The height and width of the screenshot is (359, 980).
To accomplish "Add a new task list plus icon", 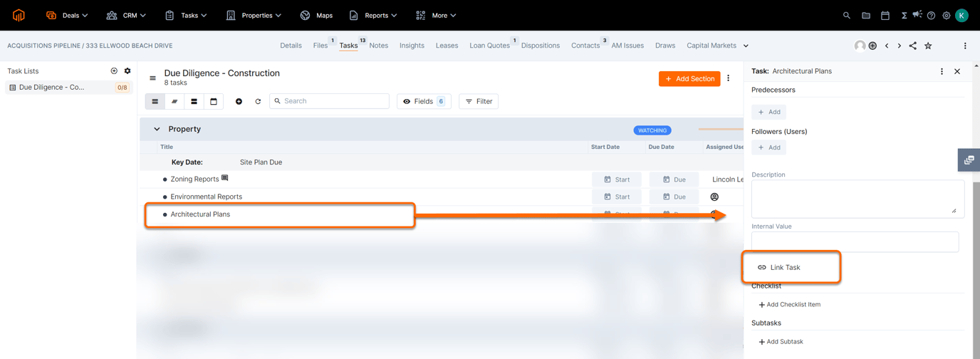I will 114,71.
